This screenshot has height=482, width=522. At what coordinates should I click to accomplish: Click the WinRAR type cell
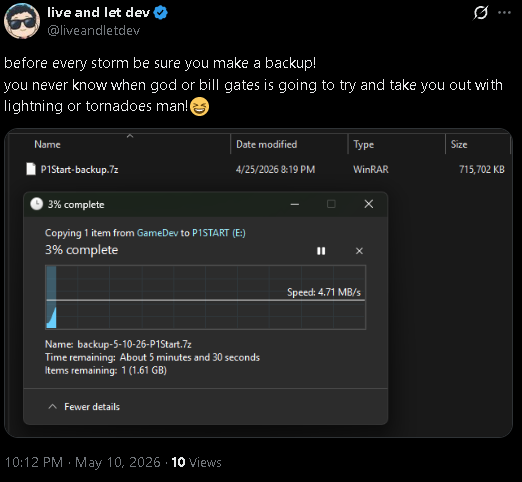coord(371,170)
